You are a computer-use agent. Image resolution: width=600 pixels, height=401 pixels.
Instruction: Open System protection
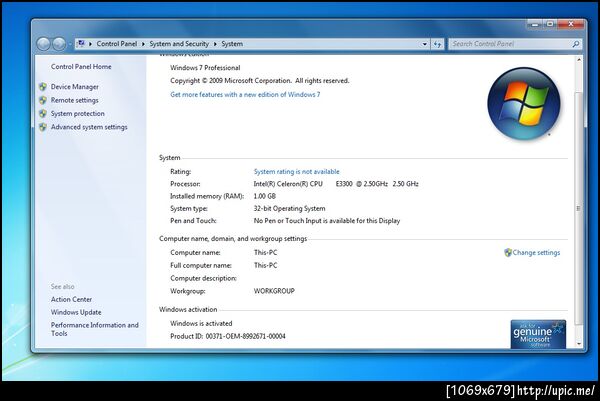[78, 114]
